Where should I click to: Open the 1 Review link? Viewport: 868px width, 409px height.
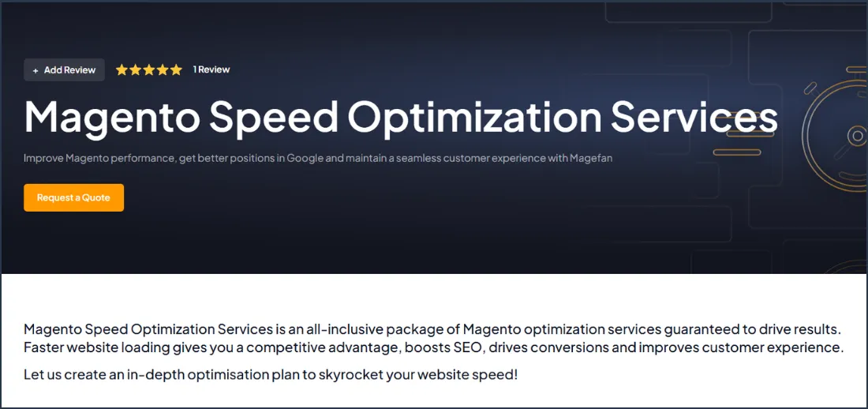coord(211,69)
